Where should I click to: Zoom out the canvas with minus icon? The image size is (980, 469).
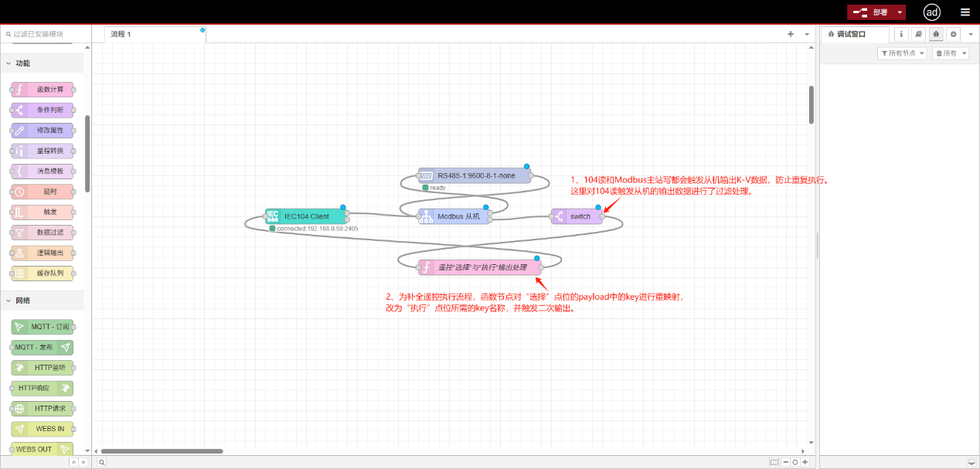[784, 462]
